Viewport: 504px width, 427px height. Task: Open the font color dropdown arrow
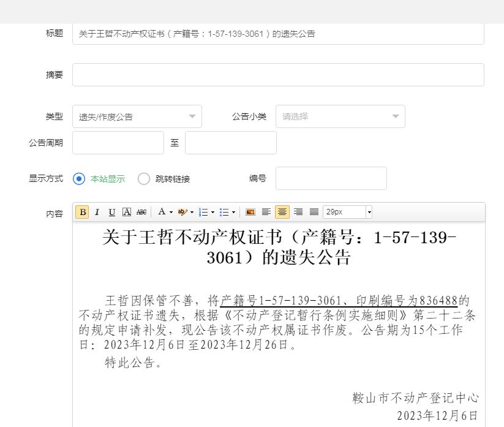[171, 212]
